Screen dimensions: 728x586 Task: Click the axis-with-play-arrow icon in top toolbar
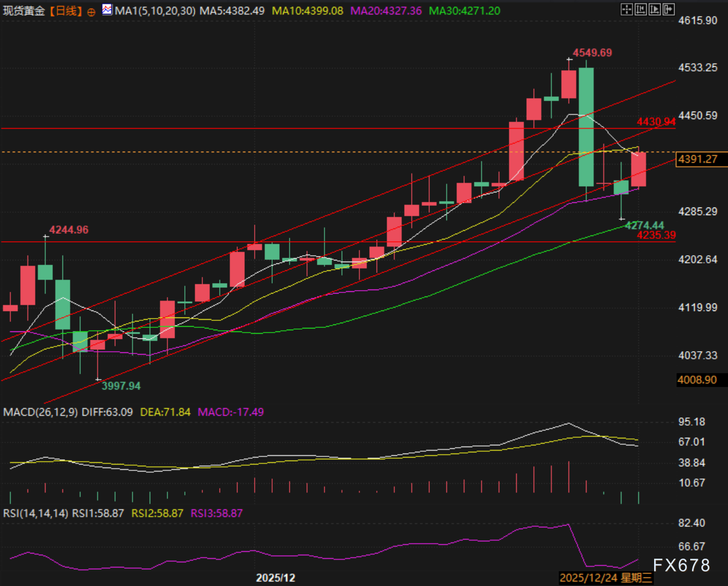tap(655, 9)
